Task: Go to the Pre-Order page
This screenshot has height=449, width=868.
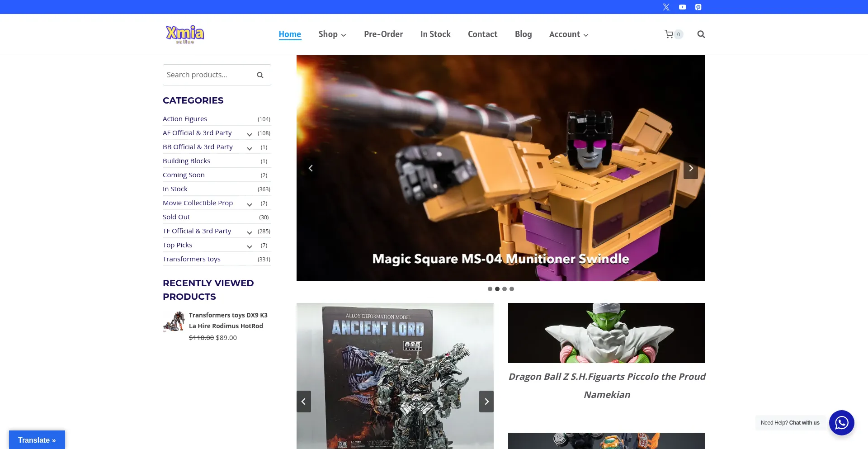Action: tap(383, 34)
